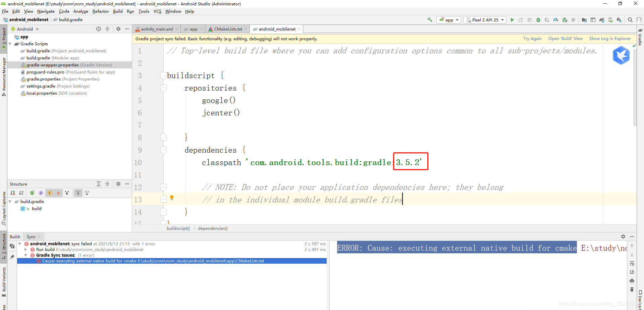
Task: Click the Structure side tab on left edge
Action: [x=4, y=246]
